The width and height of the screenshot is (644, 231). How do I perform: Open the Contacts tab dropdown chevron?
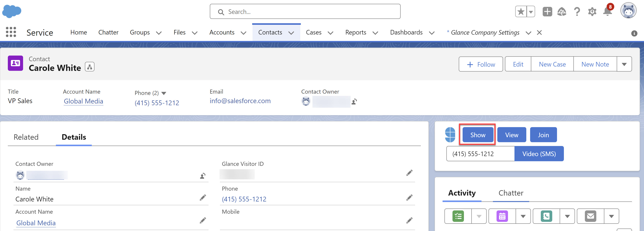[291, 33]
